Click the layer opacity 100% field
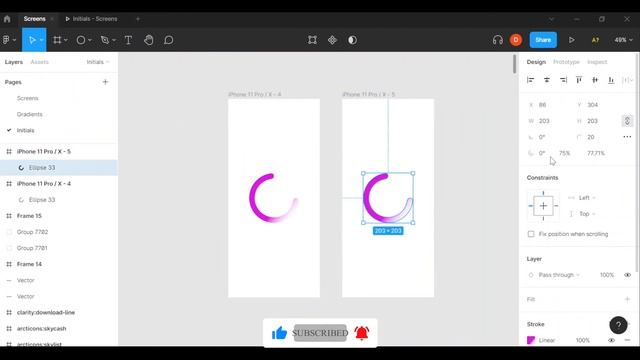This screenshot has height=360, width=640. (607, 275)
